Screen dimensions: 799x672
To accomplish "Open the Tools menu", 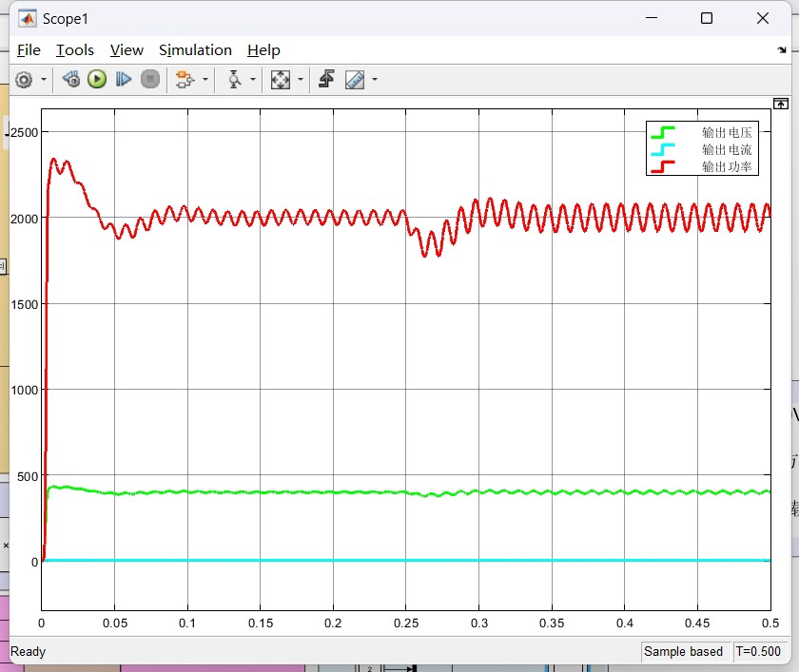I will (x=75, y=49).
